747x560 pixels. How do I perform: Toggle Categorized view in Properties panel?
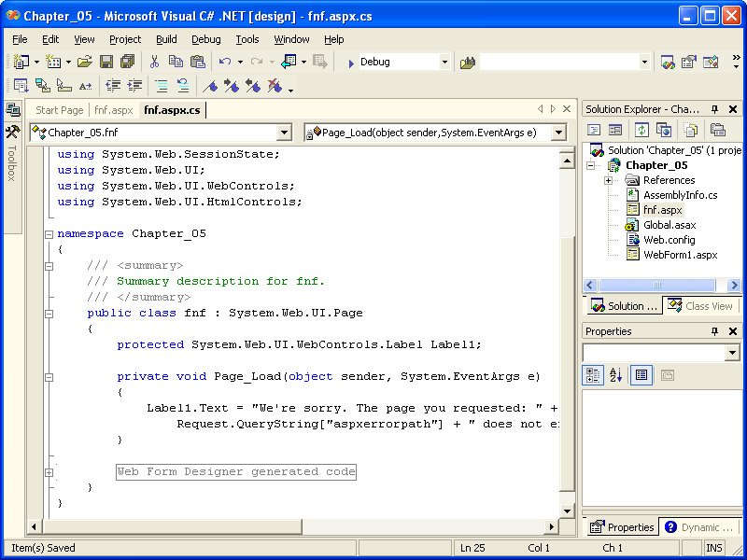tap(594, 375)
